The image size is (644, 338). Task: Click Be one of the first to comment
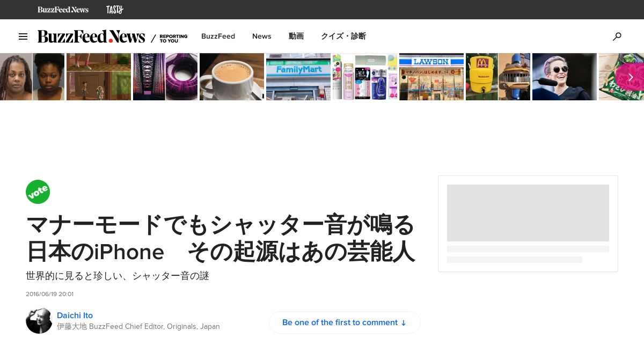(x=345, y=322)
